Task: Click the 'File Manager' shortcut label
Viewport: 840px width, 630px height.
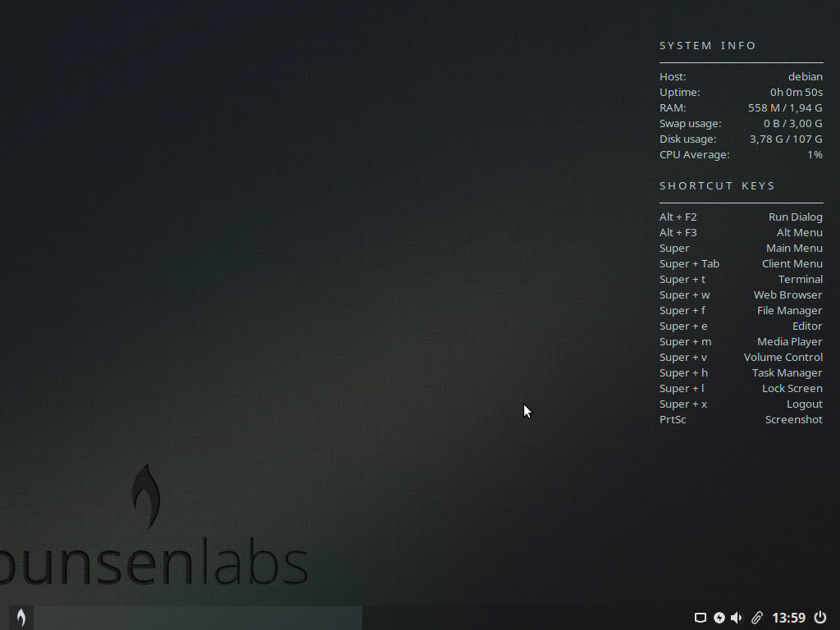Action: [x=790, y=310]
